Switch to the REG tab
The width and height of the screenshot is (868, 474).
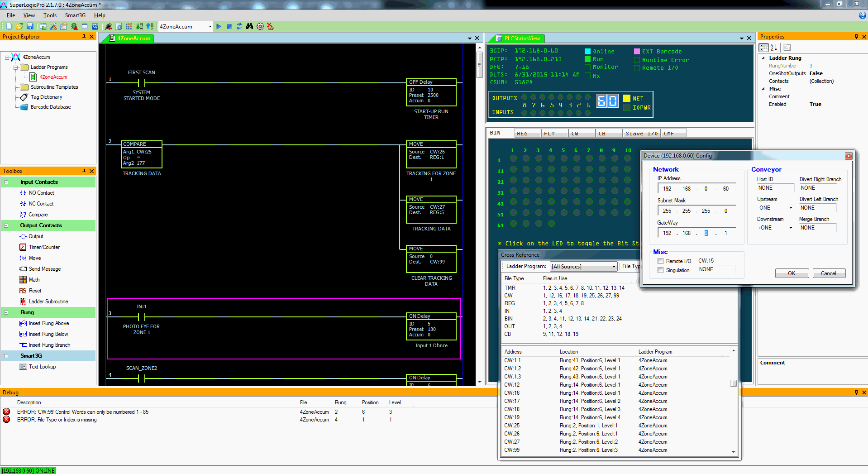(x=528, y=133)
